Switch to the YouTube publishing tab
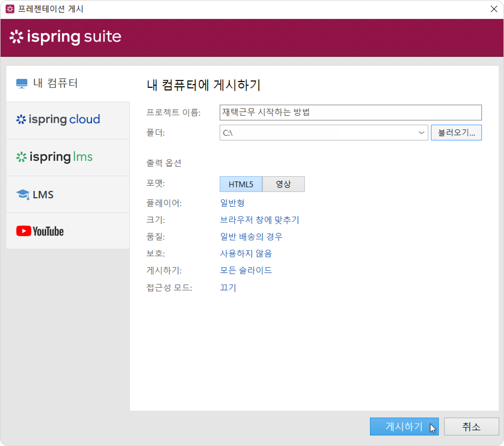The image size is (504, 446). pyautogui.click(x=68, y=231)
